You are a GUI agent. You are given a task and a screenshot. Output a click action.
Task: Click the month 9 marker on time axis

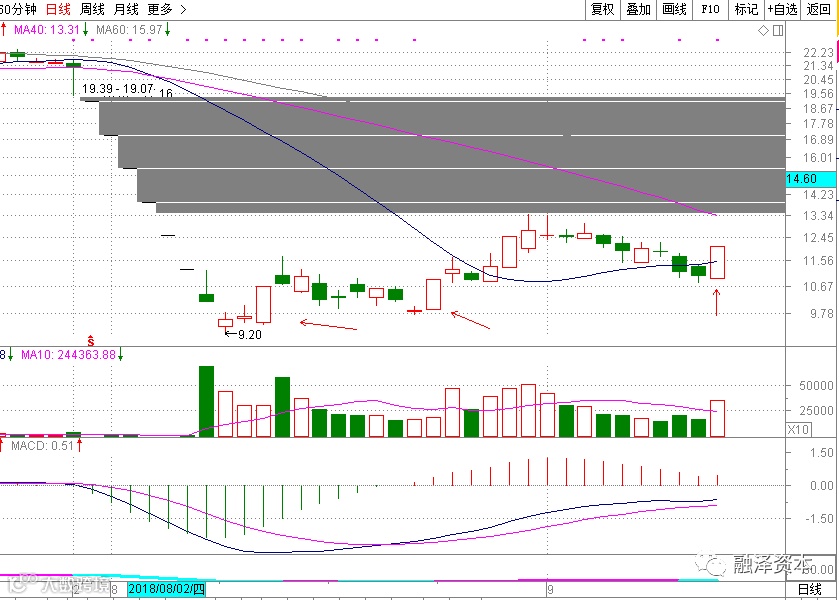pos(550,590)
